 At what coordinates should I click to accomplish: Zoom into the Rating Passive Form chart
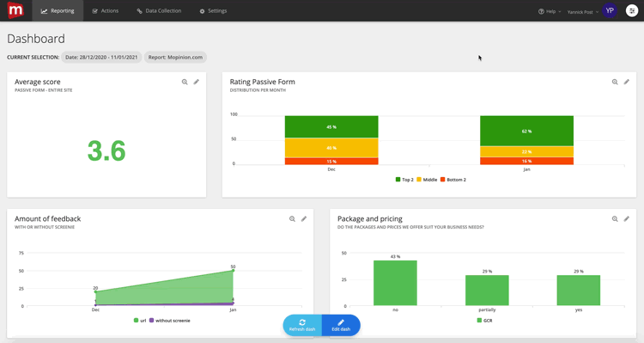615,82
